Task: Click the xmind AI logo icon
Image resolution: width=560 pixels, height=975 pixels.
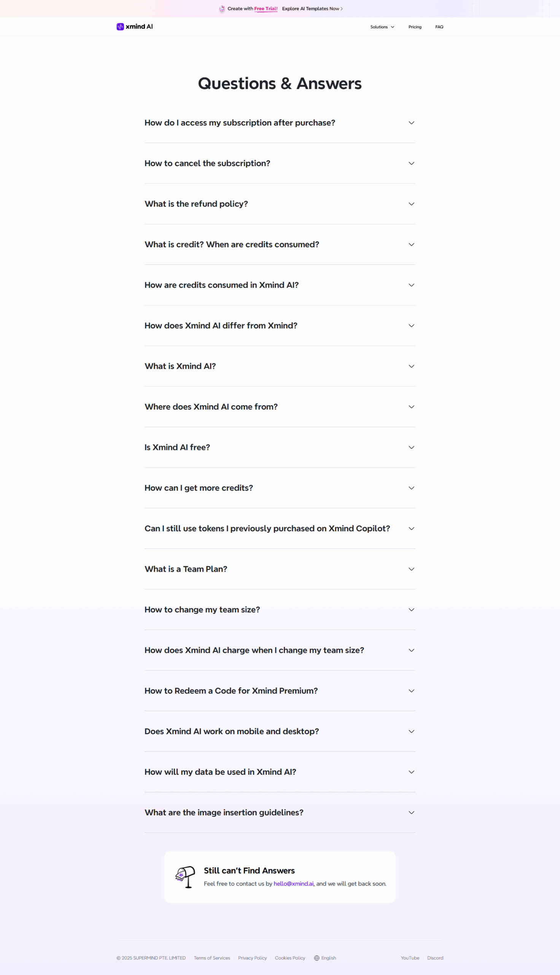Action: point(120,27)
